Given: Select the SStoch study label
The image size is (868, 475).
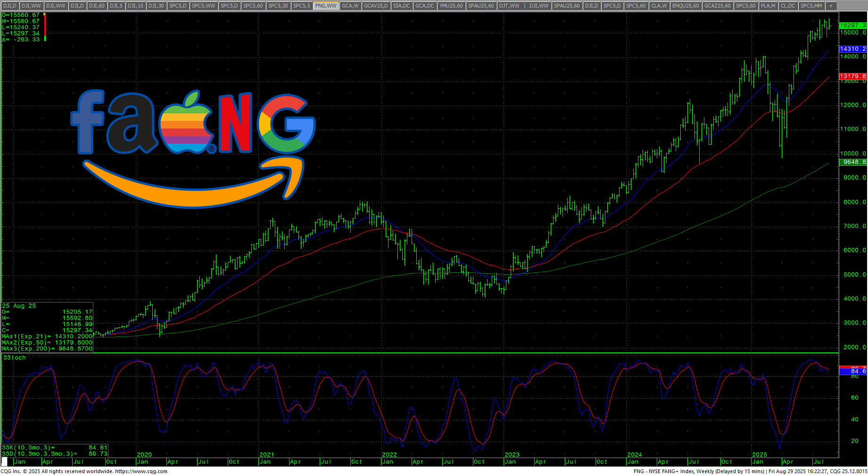Looking at the screenshot, I should tap(15, 358).
